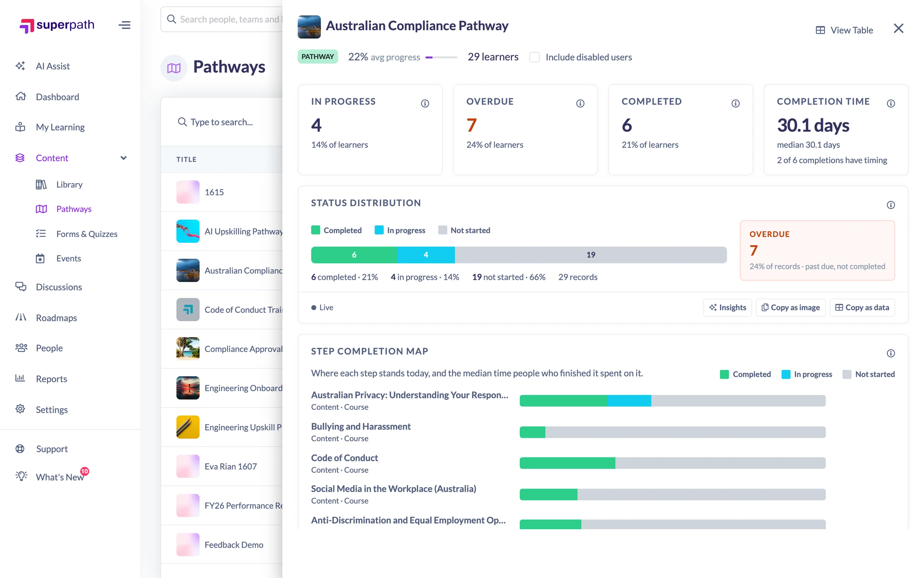Select the Feedback Demo pathway row
The image size is (924, 578).
(x=222, y=544)
